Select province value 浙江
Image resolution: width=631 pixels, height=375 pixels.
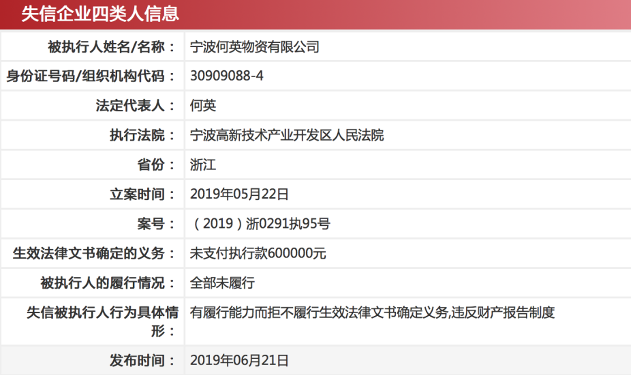coord(203,165)
